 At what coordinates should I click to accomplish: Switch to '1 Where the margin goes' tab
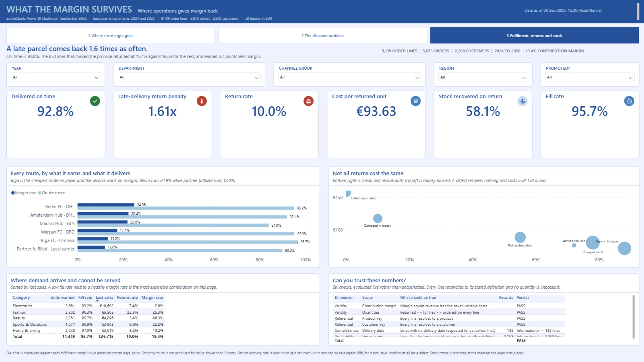[111, 36]
